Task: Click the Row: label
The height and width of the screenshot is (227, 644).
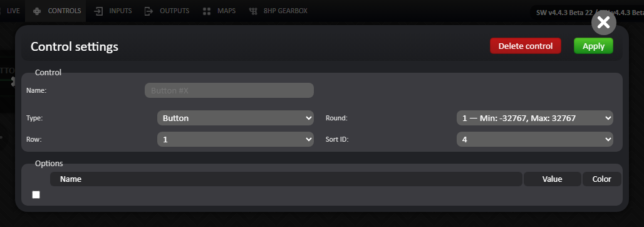Action: (x=34, y=139)
